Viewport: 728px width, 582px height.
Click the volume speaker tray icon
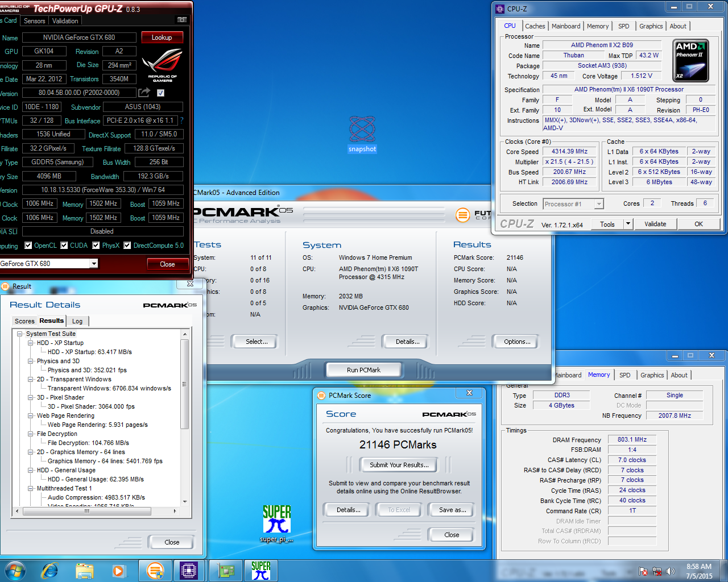[671, 571]
